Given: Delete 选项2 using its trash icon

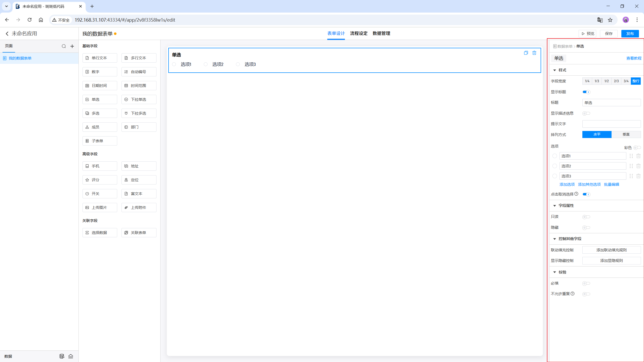Looking at the screenshot, I should click(638, 166).
